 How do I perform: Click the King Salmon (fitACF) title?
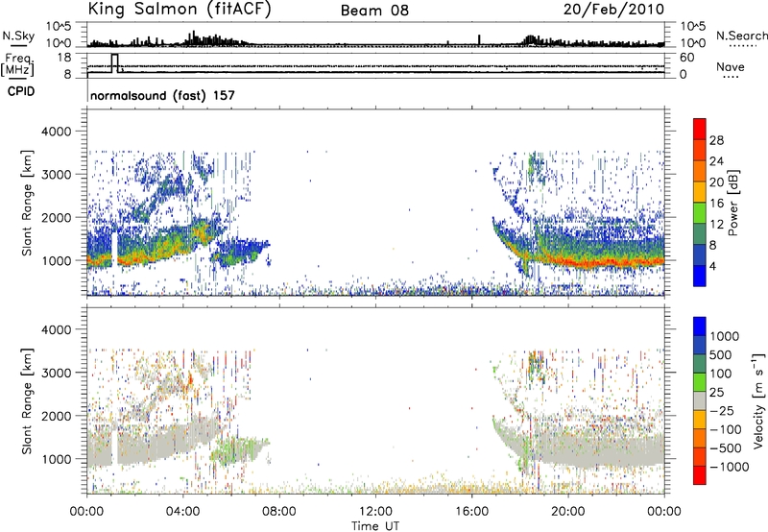pyautogui.click(x=180, y=10)
